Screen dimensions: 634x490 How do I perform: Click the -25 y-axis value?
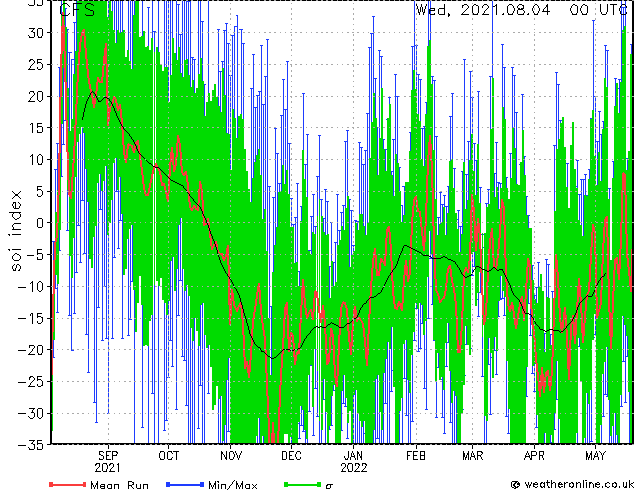(x=31, y=382)
